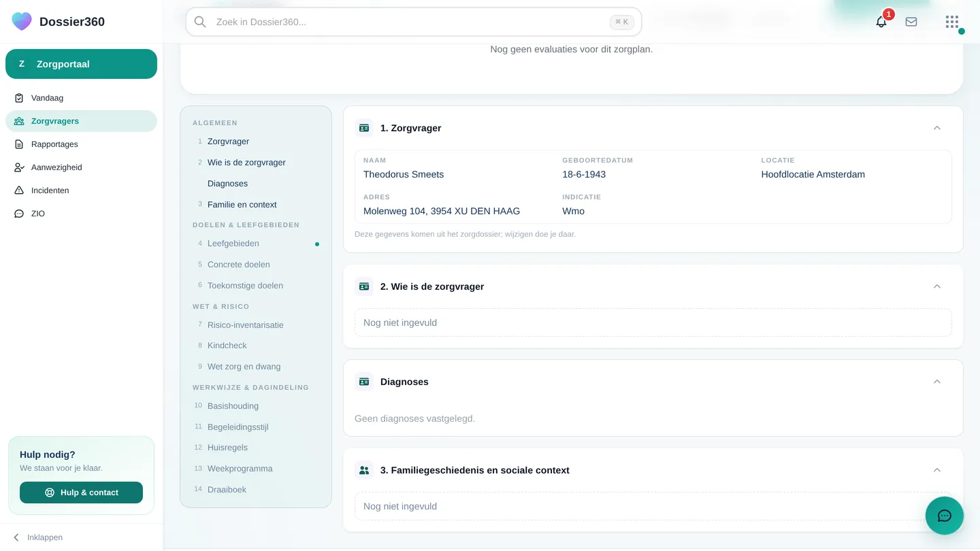Go to Vandaag in the sidebar
The image size is (980, 551).
coord(81,98)
